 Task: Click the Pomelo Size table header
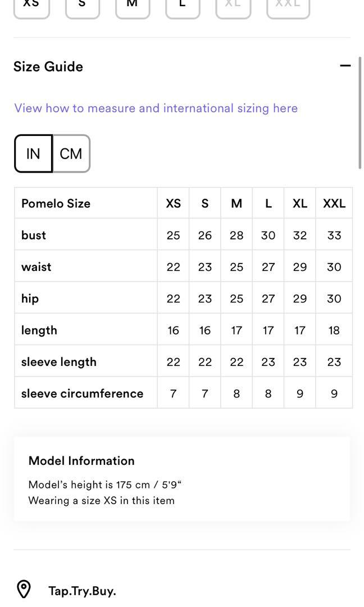[56, 203]
